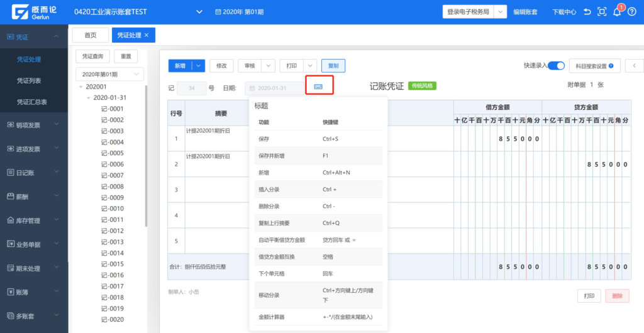Click the 期末处理 sidebar icon
The height and width of the screenshot is (333, 644).
click(11, 269)
